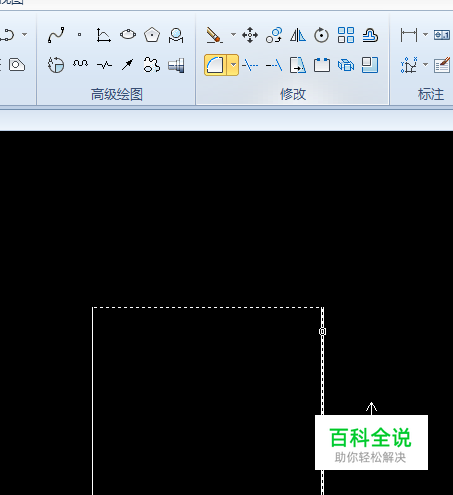Select the Ellipse tool

point(128,34)
